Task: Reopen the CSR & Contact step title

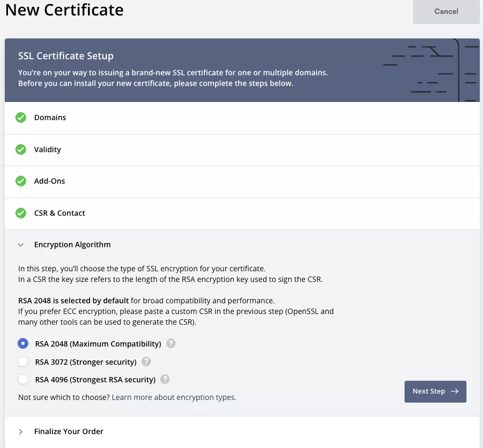Action: click(60, 213)
